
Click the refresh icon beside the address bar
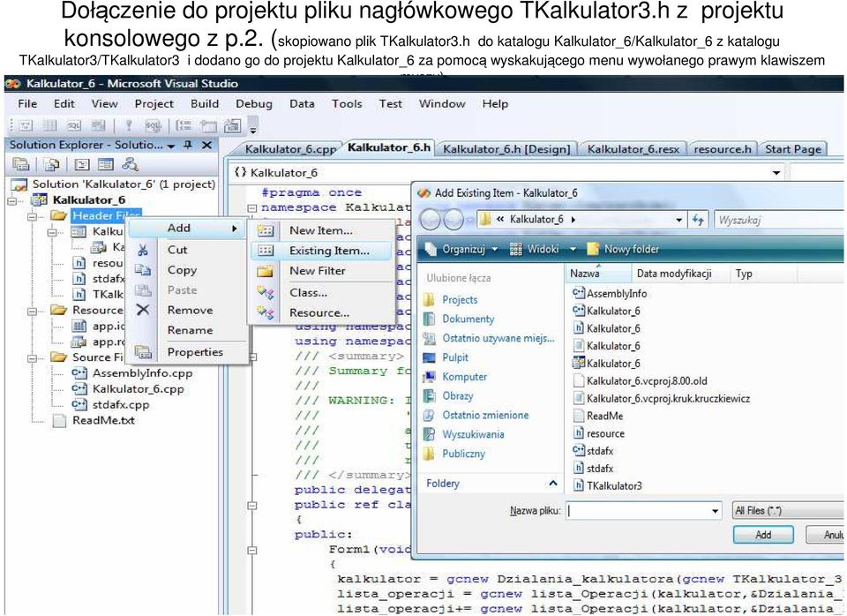click(x=698, y=220)
